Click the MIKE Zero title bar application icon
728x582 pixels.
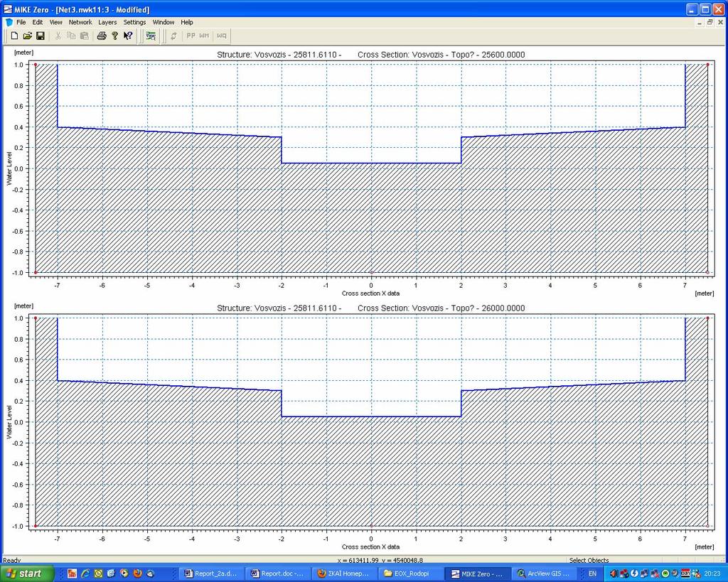click(x=7, y=9)
